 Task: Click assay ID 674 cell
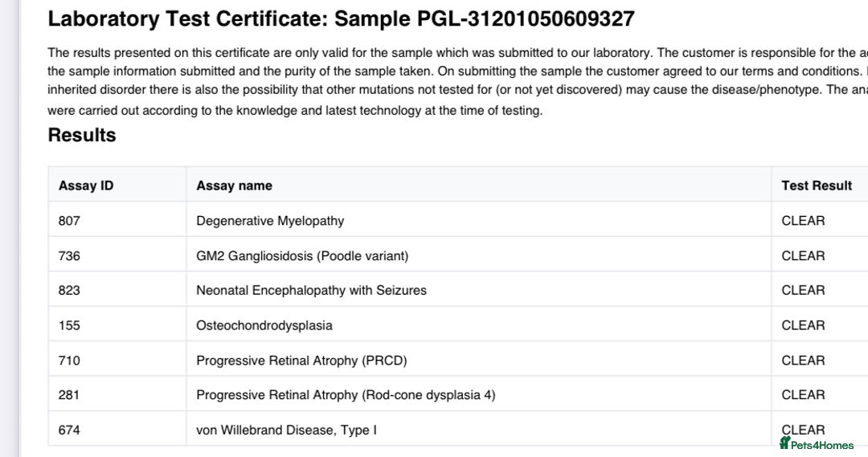click(69, 430)
